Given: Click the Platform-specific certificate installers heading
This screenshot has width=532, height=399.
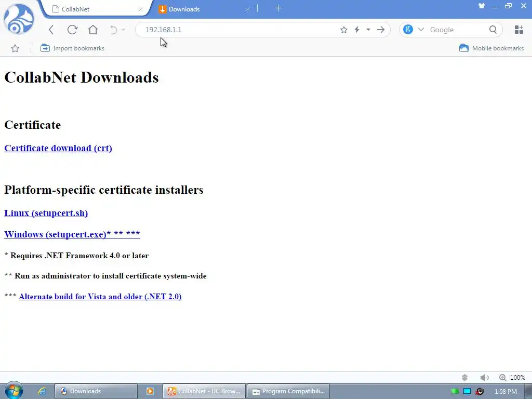Looking at the screenshot, I should tap(104, 190).
